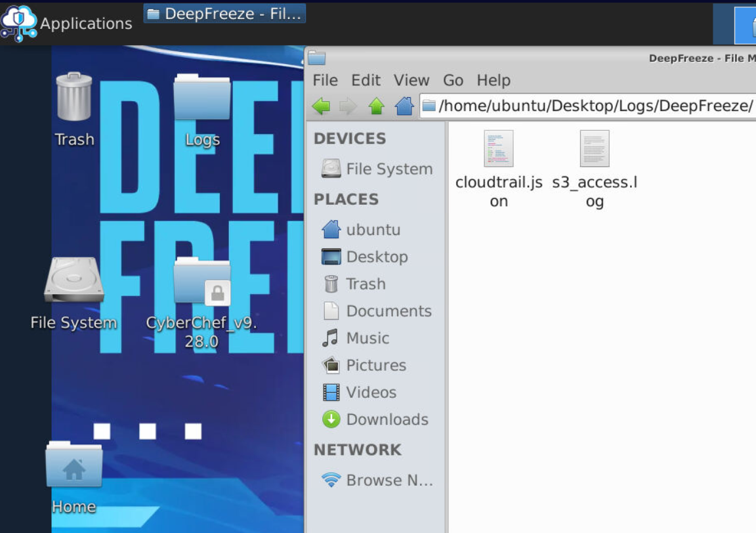Image resolution: width=756 pixels, height=533 pixels.
Task: Select the Logs folder on the desktop
Action: point(202,96)
